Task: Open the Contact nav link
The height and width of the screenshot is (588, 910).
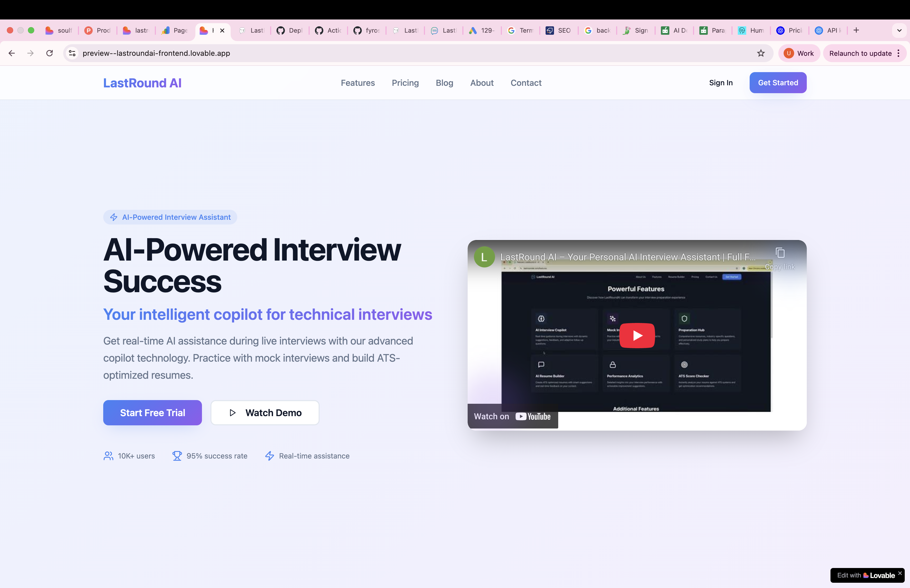Action: tap(526, 83)
